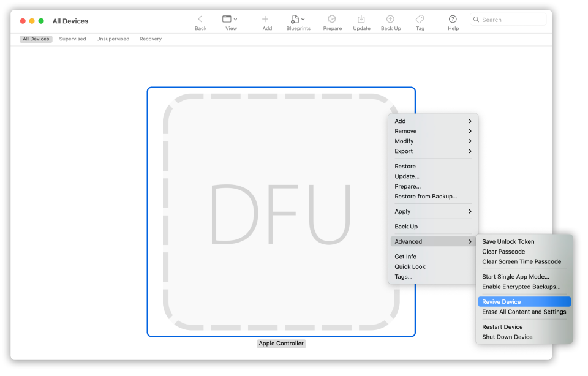Click the Update toolbar icon
Screen dimensions: 588x376
click(361, 18)
